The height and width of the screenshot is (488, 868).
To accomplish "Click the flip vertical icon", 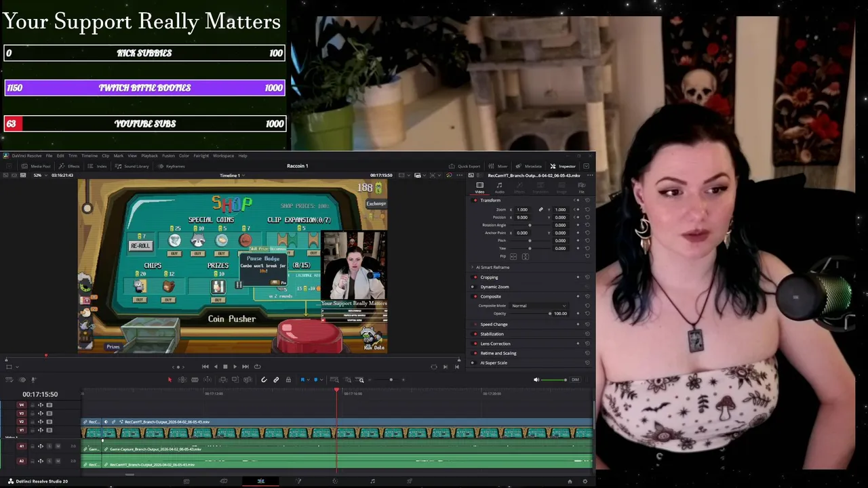I will pyautogui.click(x=525, y=256).
